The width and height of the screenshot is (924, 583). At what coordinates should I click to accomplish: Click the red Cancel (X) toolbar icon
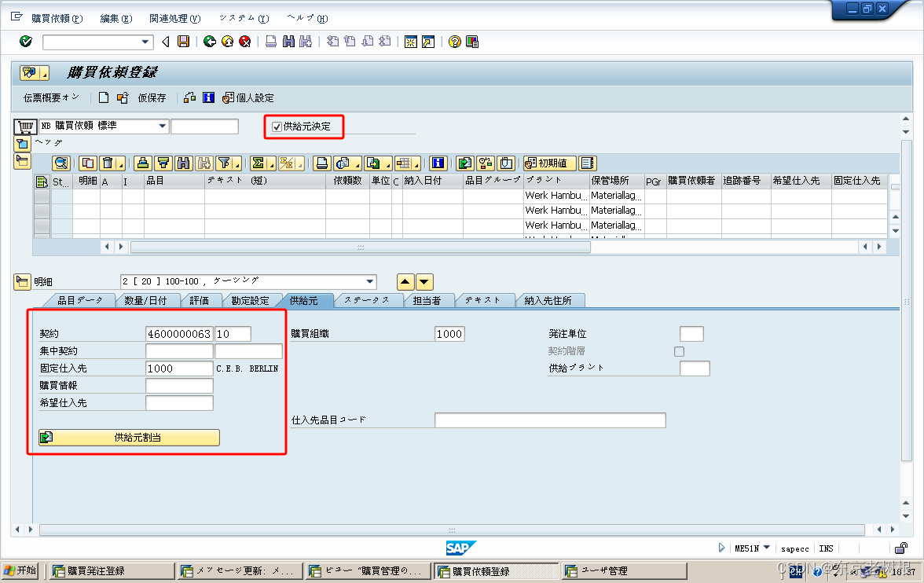tap(244, 42)
